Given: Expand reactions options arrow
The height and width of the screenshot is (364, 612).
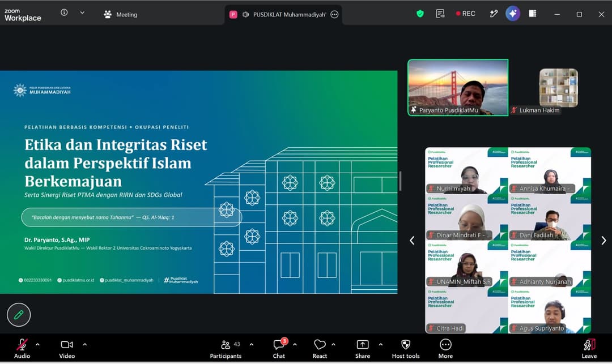Looking at the screenshot, I should [x=333, y=345].
